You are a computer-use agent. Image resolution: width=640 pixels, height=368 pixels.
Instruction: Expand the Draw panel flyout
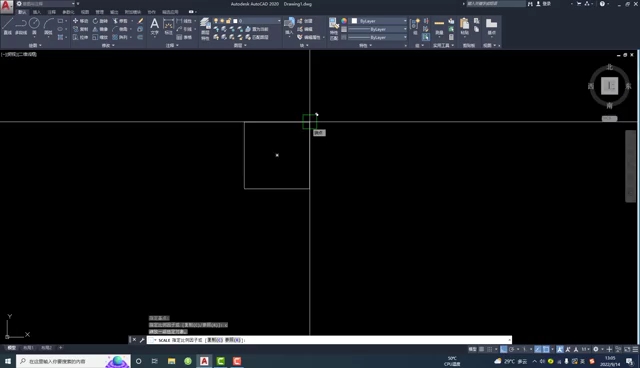coord(35,45)
